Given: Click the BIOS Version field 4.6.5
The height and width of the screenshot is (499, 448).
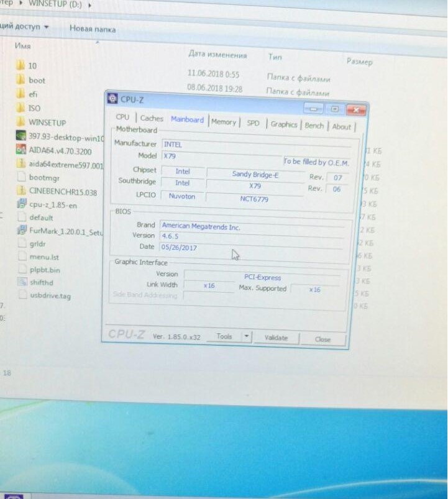Looking at the screenshot, I should coord(252,237).
